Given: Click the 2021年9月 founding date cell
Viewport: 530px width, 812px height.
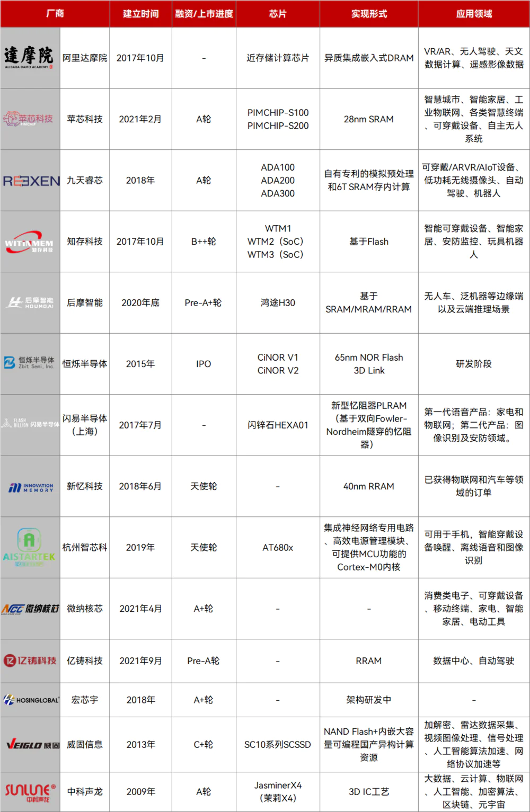Looking at the screenshot, I should [x=140, y=661].
